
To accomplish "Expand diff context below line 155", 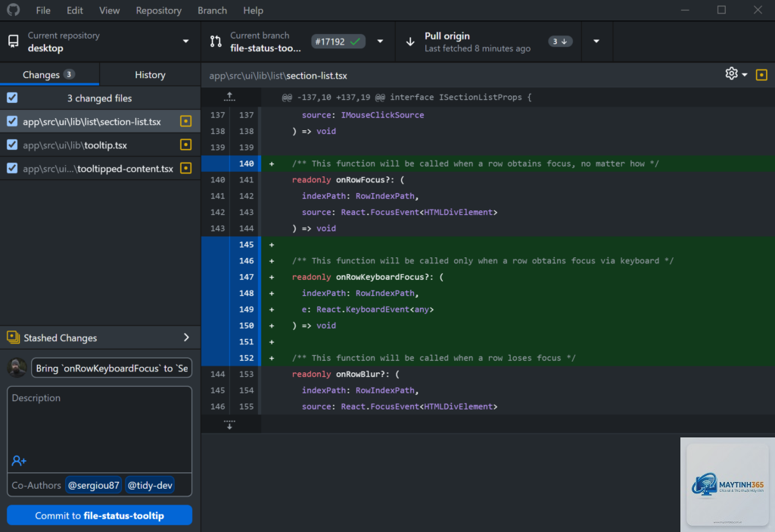I will [230, 425].
